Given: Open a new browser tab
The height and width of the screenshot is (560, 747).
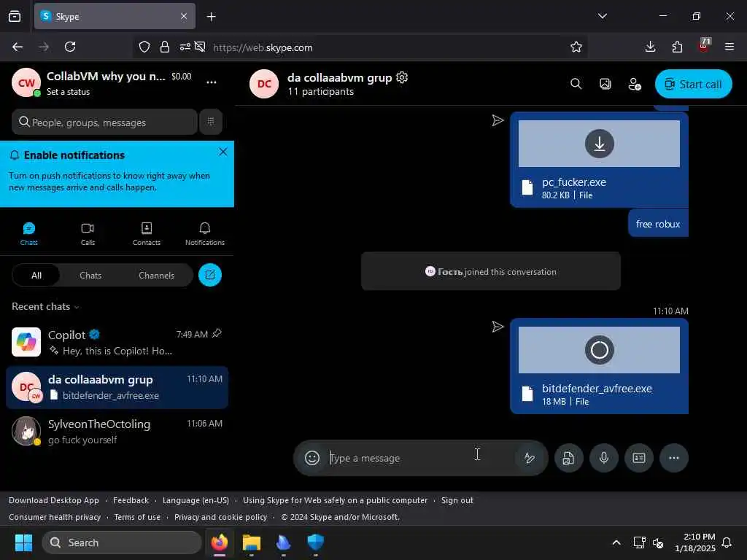Looking at the screenshot, I should (212, 17).
